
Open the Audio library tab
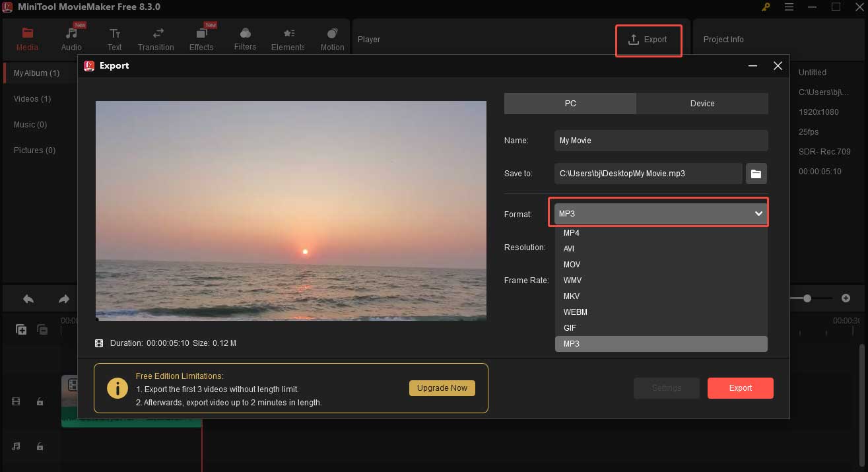[71, 39]
